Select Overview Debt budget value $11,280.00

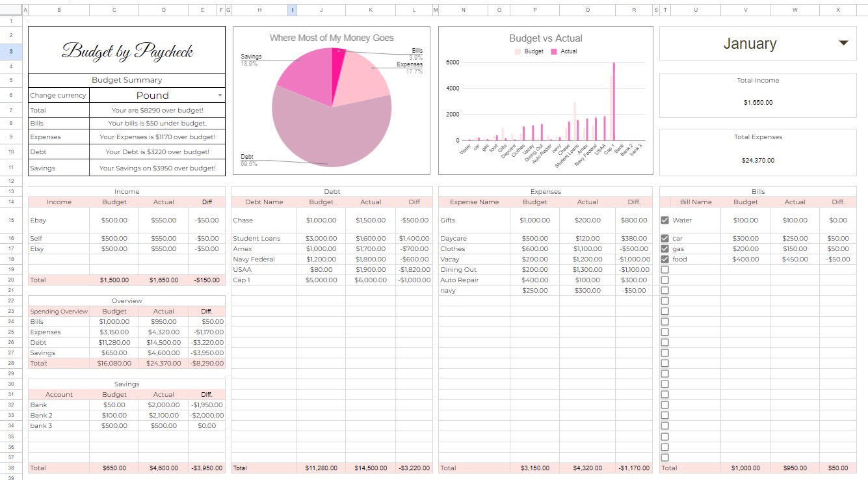click(114, 342)
